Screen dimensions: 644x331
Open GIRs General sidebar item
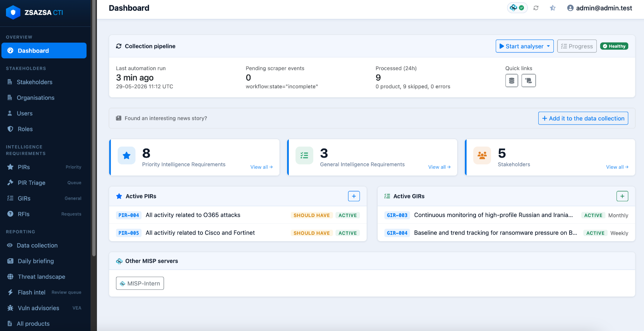click(44, 199)
